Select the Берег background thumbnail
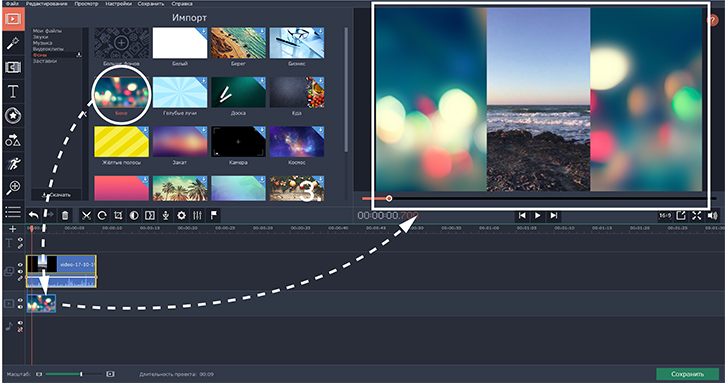This screenshot has height=383, width=728. pos(238,43)
